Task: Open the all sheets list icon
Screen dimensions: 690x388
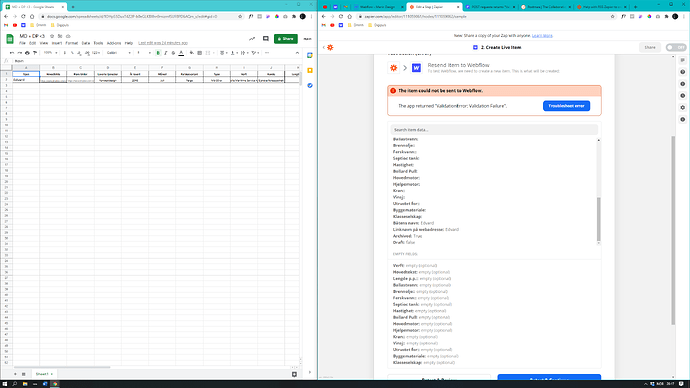Action: pos(24,374)
